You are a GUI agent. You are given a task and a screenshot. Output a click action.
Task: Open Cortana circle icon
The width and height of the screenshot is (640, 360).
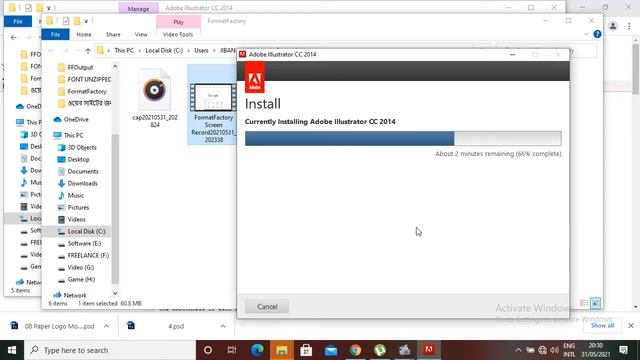coord(208,350)
